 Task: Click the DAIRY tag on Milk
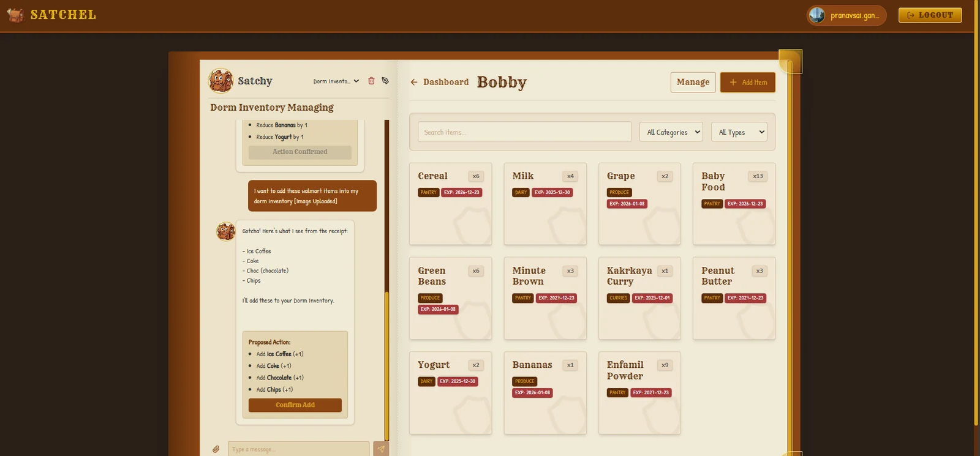coord(521,192)
